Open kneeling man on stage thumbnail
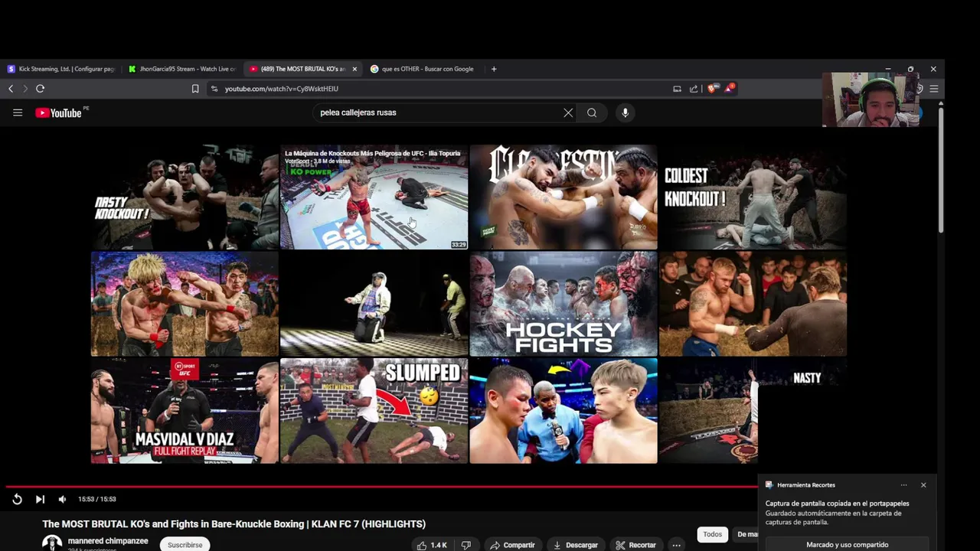Screen dimensions: 980x551 [374, 304]
